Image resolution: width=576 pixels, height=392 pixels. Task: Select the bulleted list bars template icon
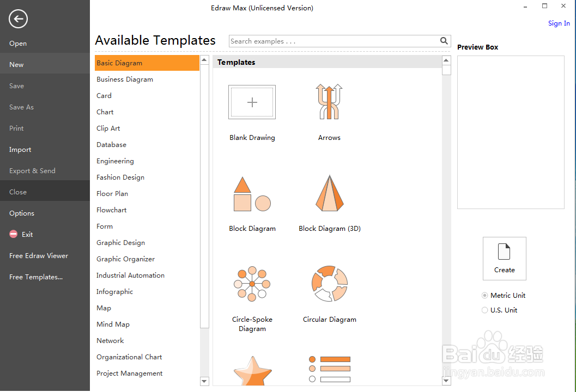coord(330,369)
